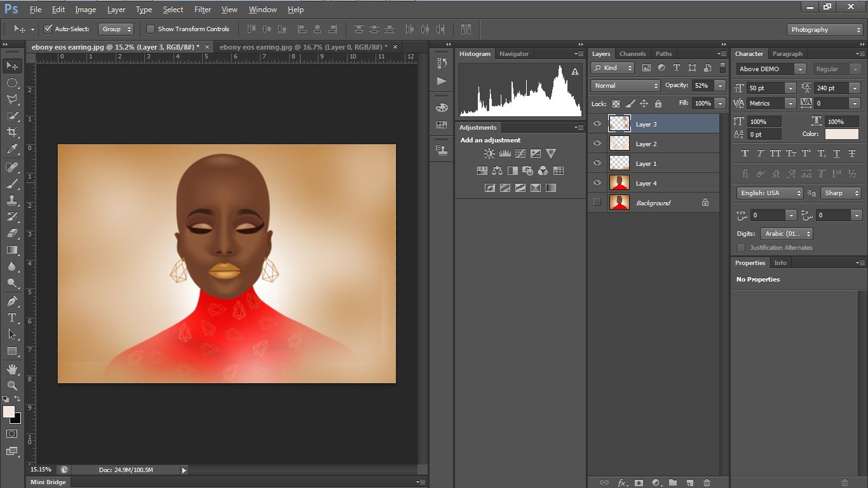Screen dimensions: 868x488
Task: Switch to the Navigator tab
Action: coord(514,54)
